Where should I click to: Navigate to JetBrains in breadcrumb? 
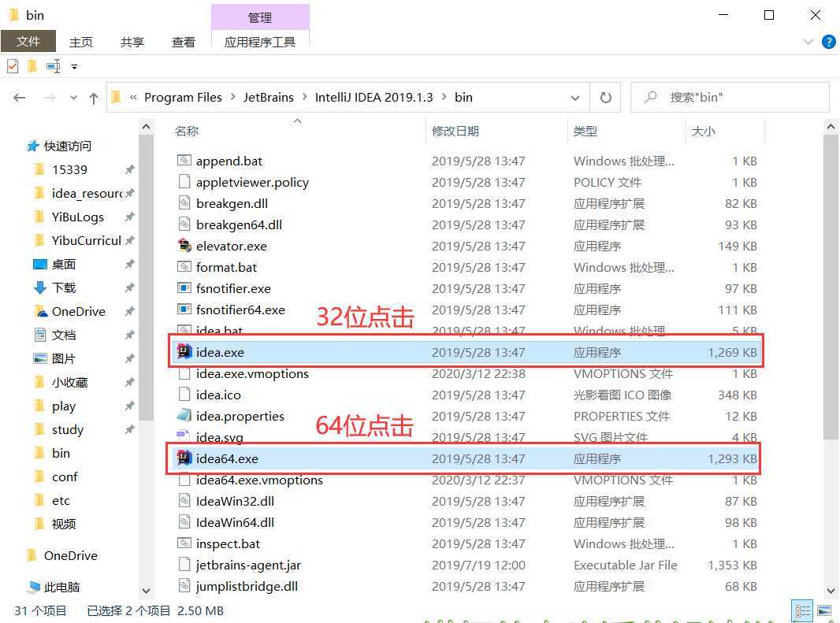point(269,97)
